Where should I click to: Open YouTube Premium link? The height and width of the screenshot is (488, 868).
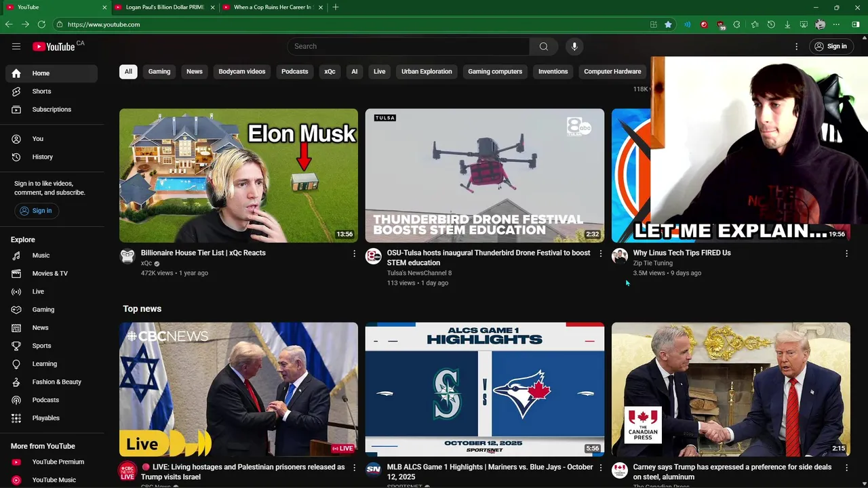click(x=52, y=462)
